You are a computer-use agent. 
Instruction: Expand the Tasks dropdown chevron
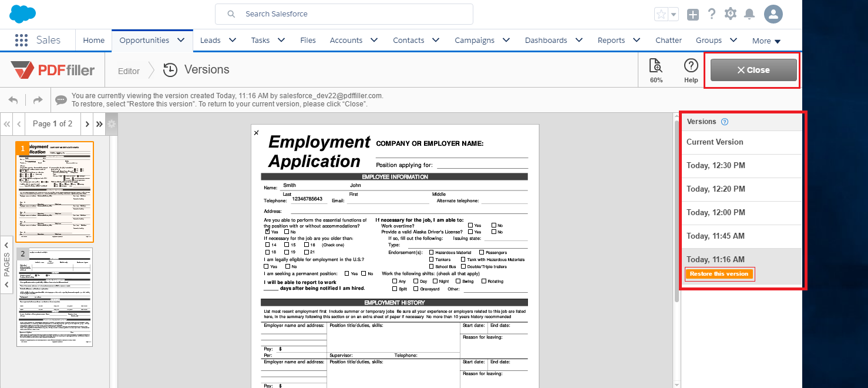pyautogui.click(x=281, y=40)
